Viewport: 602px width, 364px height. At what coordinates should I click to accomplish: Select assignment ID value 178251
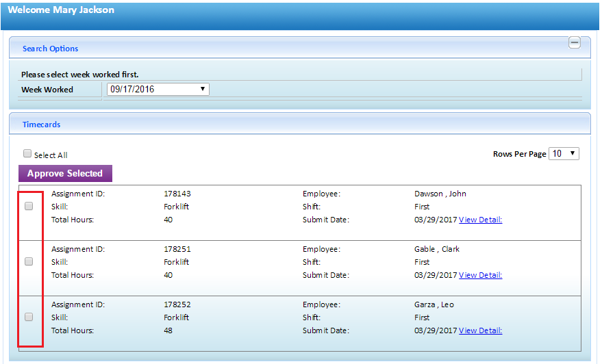[x=177, y=249]
